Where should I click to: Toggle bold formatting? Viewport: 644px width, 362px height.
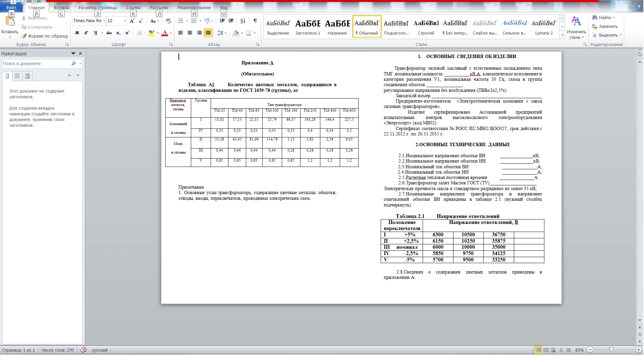click(x=77, y=33)
